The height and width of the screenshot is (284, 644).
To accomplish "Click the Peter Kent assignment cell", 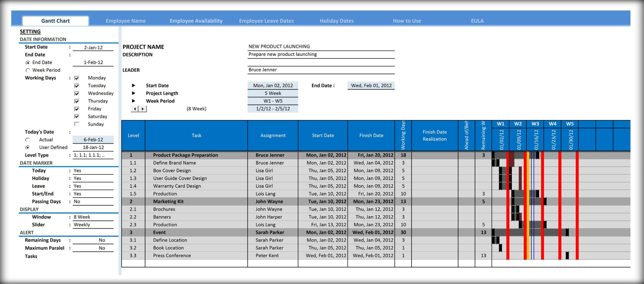I will coord(273,256).
